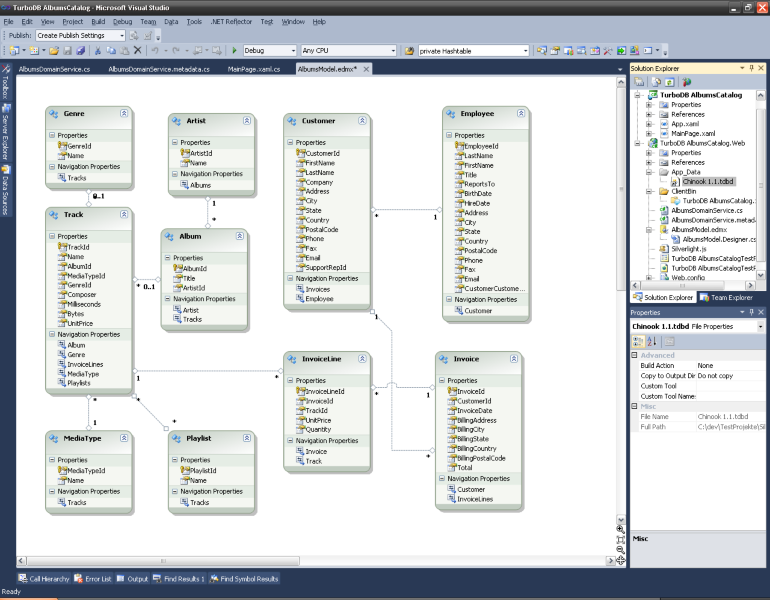This screenshot has width=770, height=600.
Task: Collapse the Customer entity box
Action: [x=362, y=120]
